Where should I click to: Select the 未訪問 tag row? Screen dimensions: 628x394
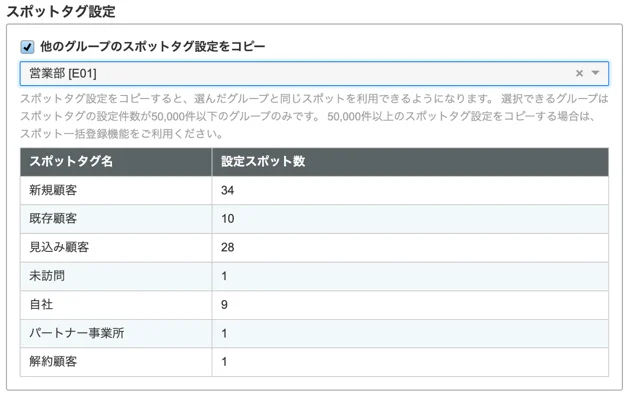[314, 276]
